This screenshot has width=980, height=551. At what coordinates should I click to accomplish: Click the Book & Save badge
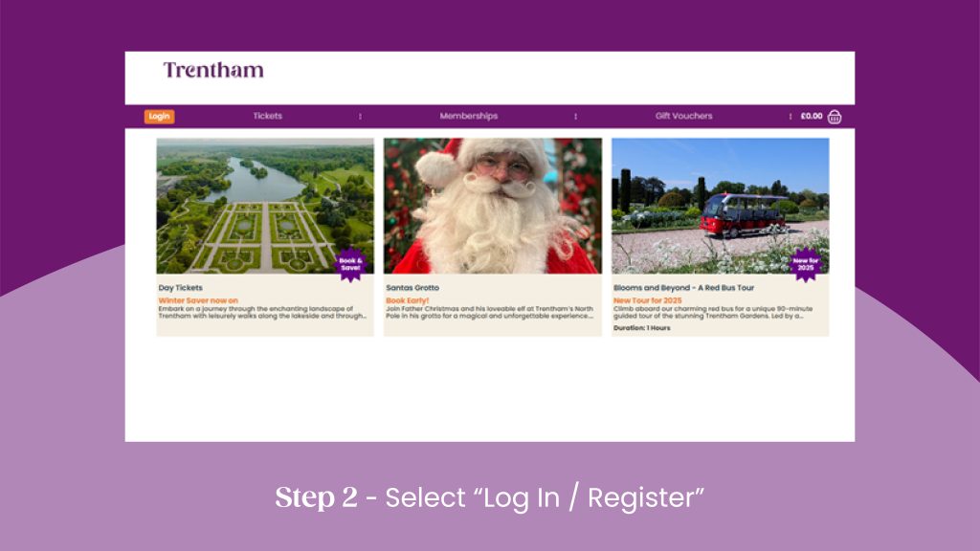(x=350, y=264)
